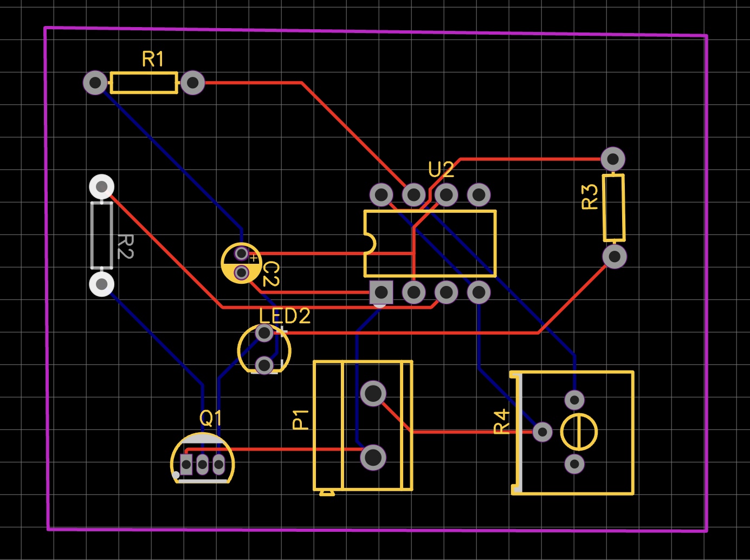Screen dimensions: 750x560
Task: Select the top pad of resistor R3
Action: pos(613,159)
